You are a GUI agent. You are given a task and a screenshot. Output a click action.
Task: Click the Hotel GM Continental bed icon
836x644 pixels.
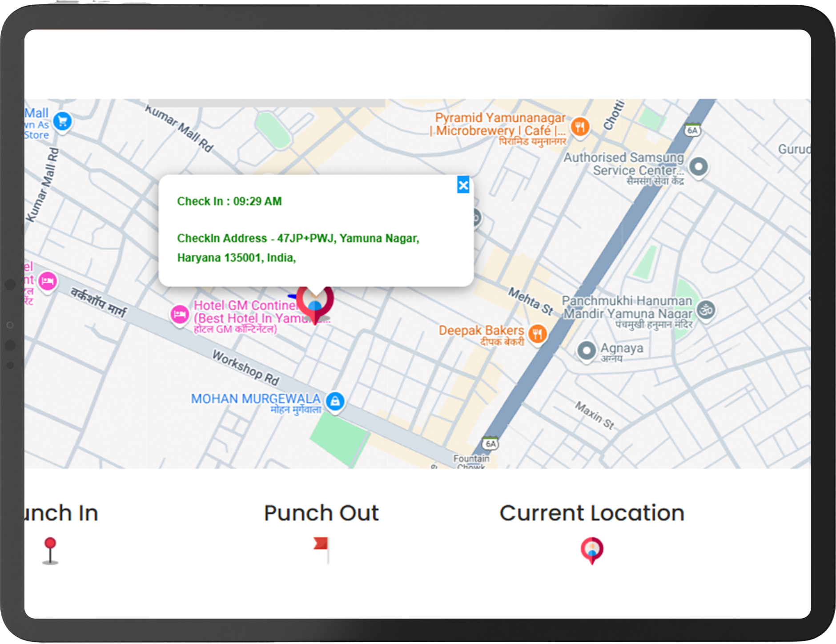tap(179, 315)
